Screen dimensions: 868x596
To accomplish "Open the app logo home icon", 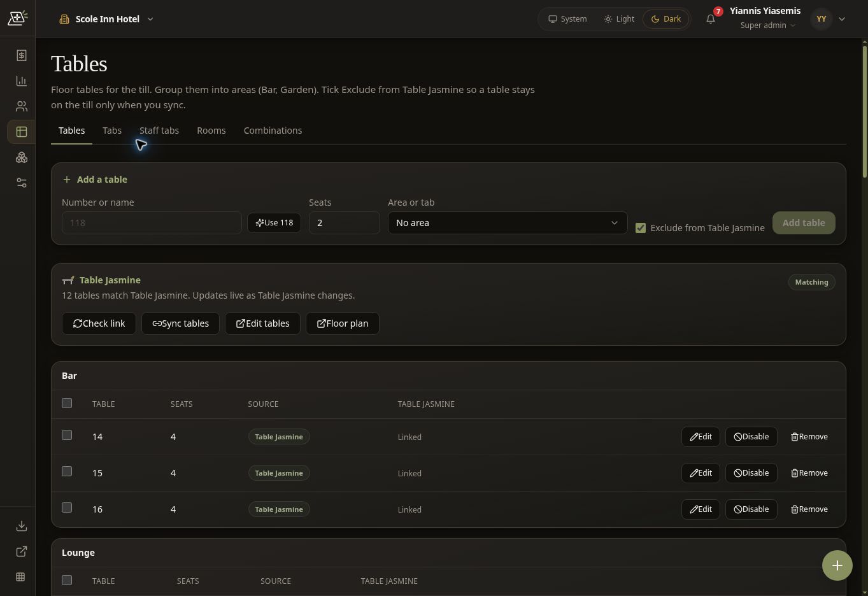I will pos(17,18).
